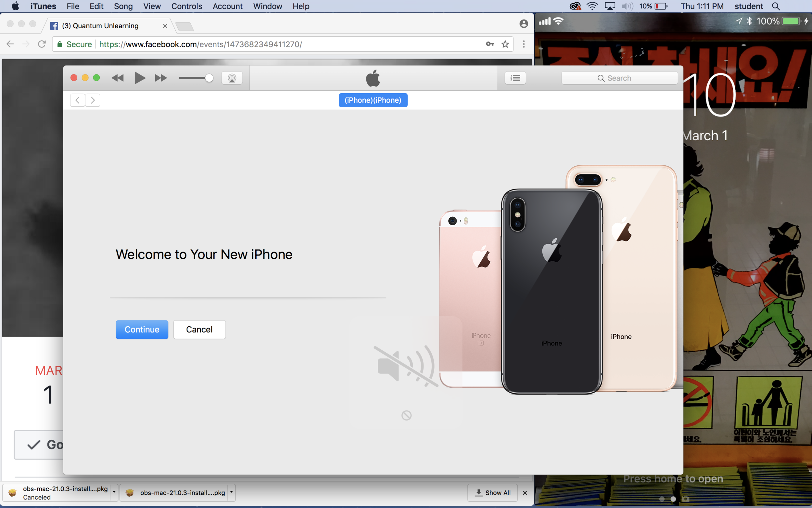Expand the canceled obs-mac download options arrow
This screenshot has height=508, width=812.
114,492
